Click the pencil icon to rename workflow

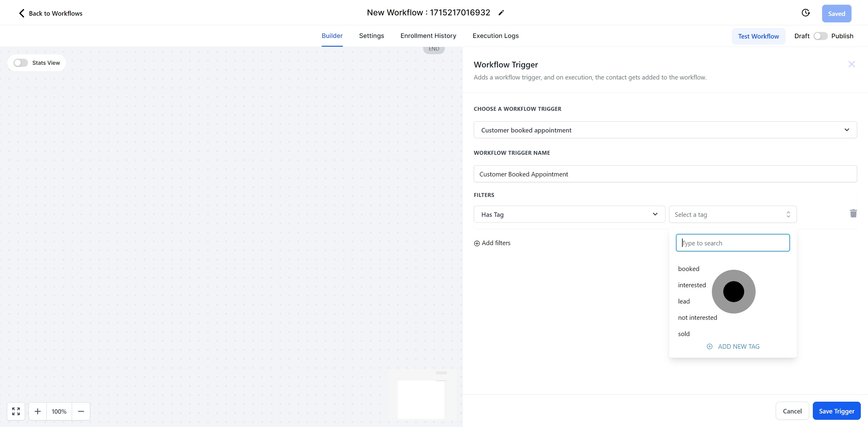click(501, 13)
